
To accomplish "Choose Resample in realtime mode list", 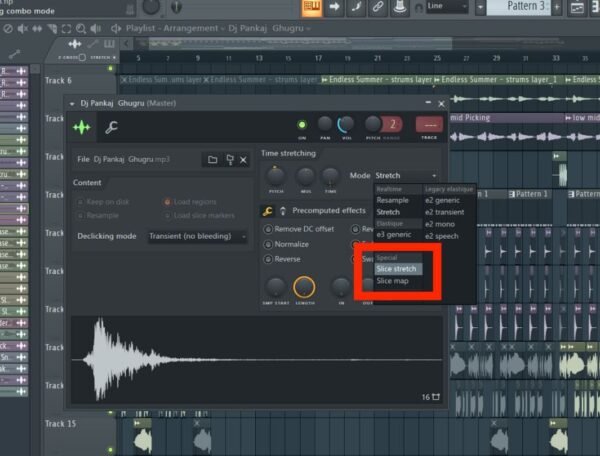I will point(398,200).
